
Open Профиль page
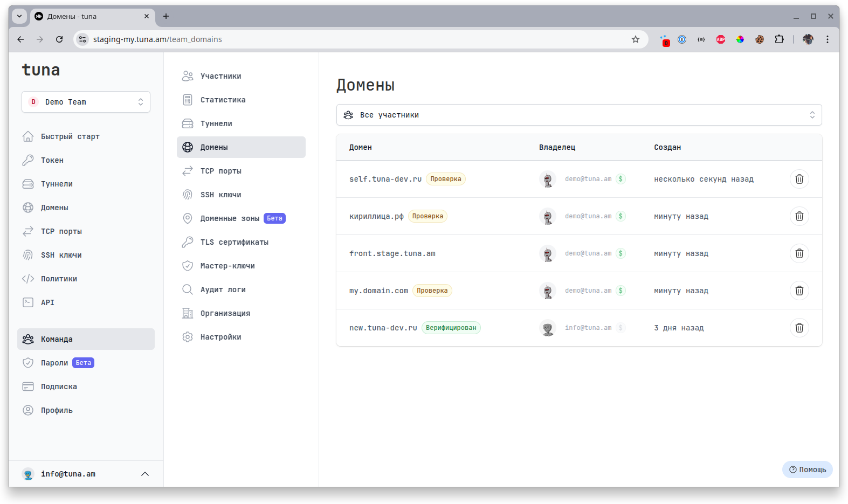pos(86,410)
